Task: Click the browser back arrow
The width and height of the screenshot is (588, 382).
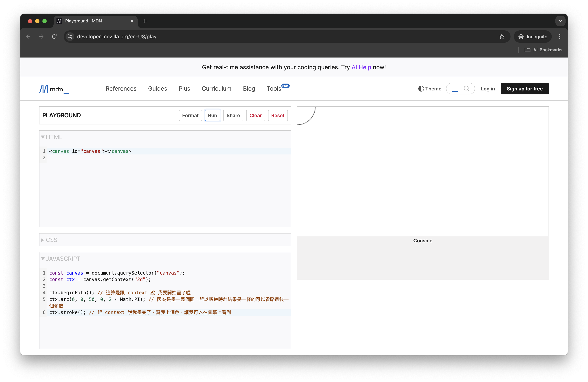Action: point(28,37)
